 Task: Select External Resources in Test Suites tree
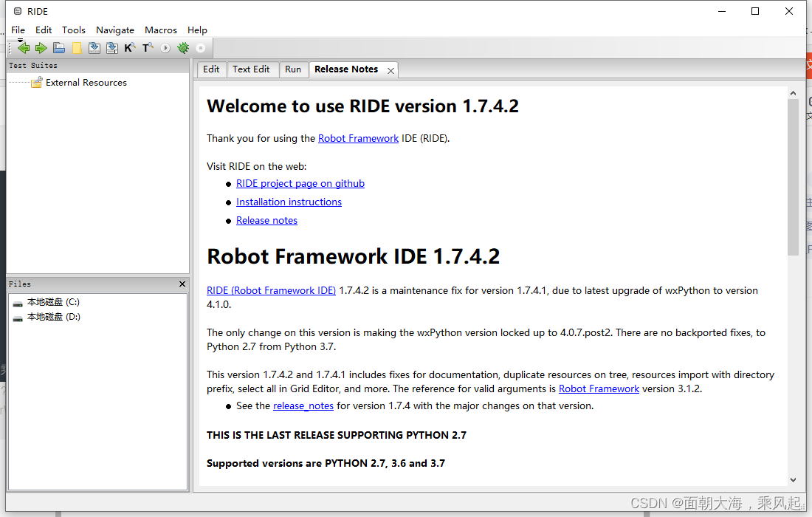[86, 83]
